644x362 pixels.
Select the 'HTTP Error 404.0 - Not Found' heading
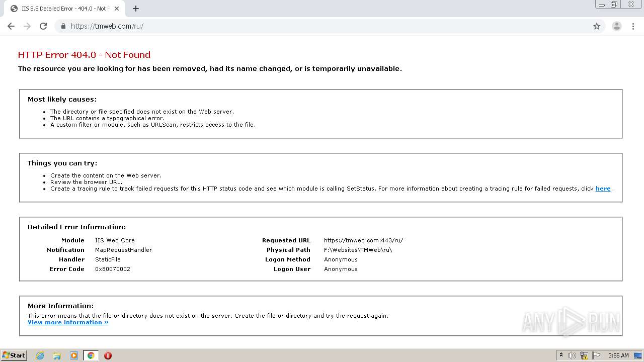(84, 55)
